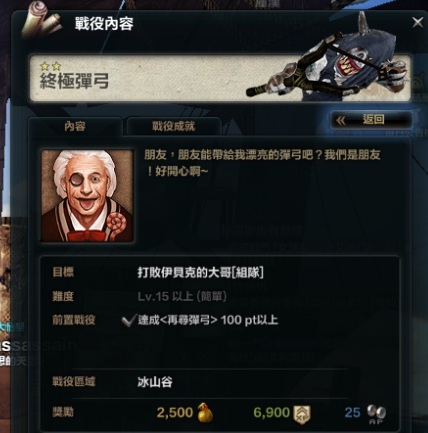Select the 內容 tab
This screenshot has width=428, height=433.
tap(75, 126)
